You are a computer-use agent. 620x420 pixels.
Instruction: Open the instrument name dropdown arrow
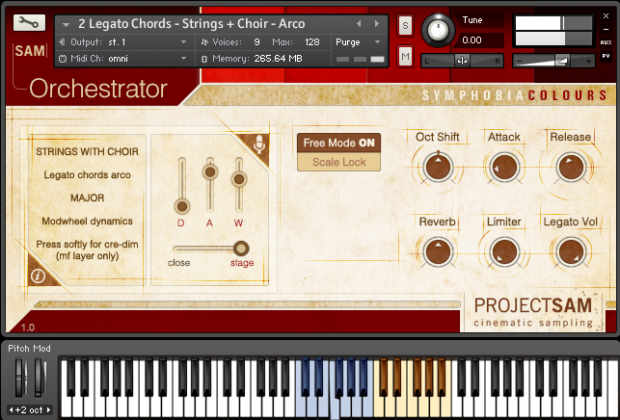tap(66, 25)
